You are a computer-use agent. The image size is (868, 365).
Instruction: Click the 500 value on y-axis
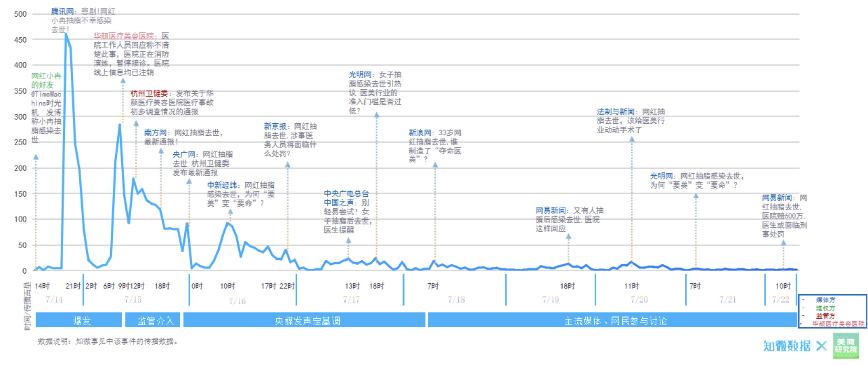tap(20, 14)
